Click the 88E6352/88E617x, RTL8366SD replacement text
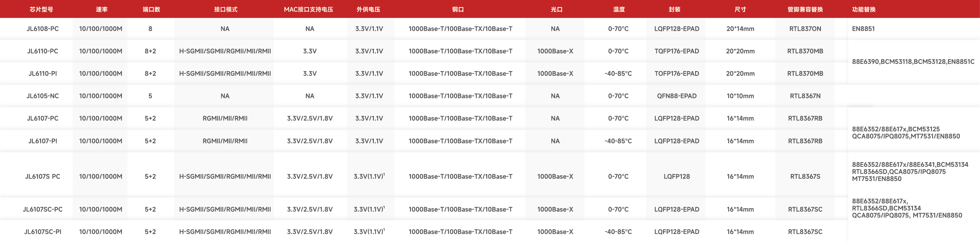The image size is (980, 243). pyautogui.click(x=907, y=208)
